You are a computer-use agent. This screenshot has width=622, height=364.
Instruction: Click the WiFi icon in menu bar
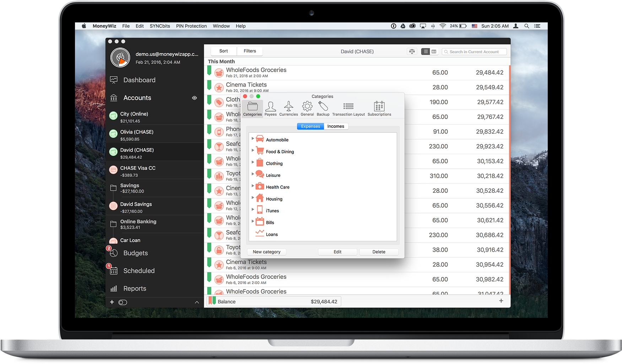pos(443,26)
